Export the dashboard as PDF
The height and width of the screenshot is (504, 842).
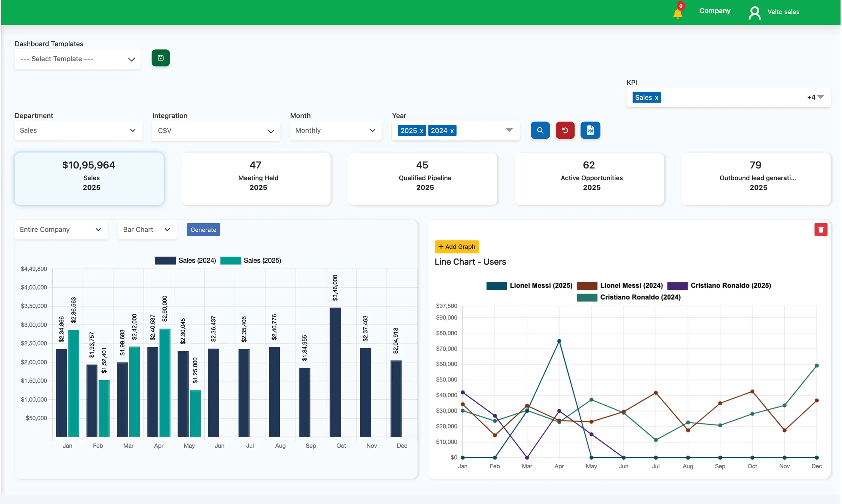pyautogui.click(x=590, y=130)
